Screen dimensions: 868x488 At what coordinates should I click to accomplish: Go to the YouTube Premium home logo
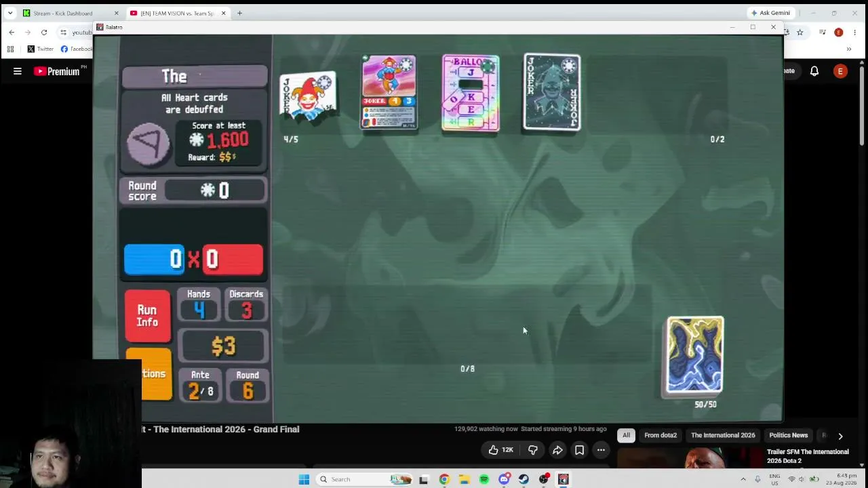[x=57, y=71]
